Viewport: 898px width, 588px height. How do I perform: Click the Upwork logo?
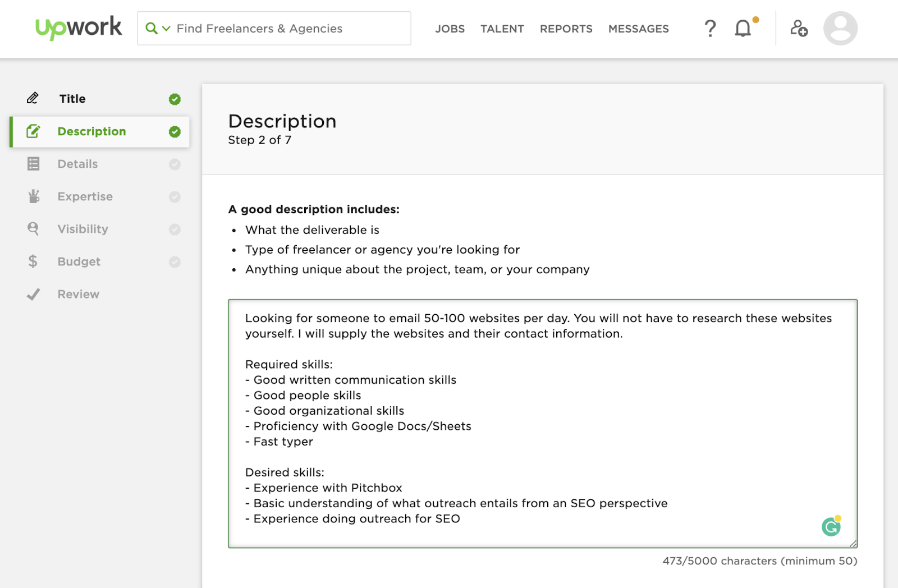[78, 27]
